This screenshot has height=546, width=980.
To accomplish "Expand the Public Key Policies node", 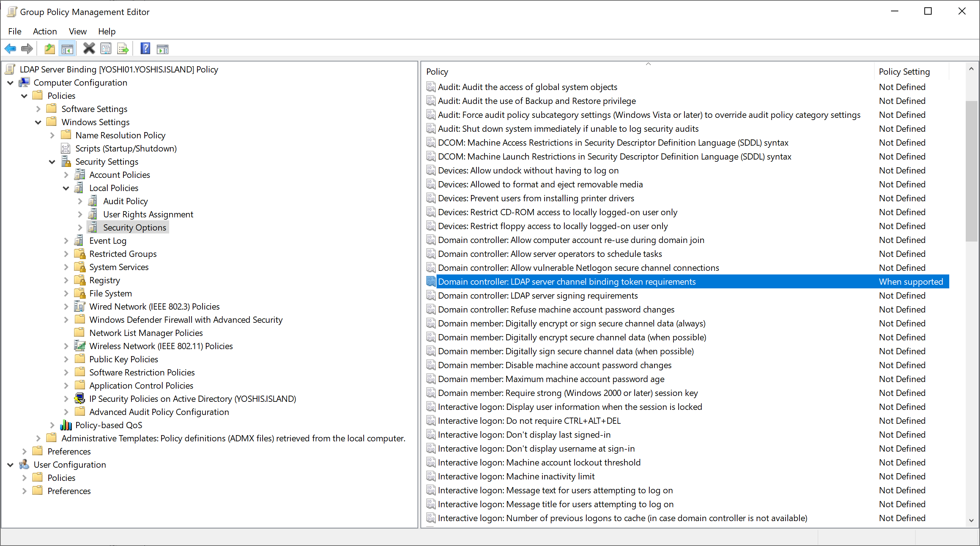I will tap(66, 359).
